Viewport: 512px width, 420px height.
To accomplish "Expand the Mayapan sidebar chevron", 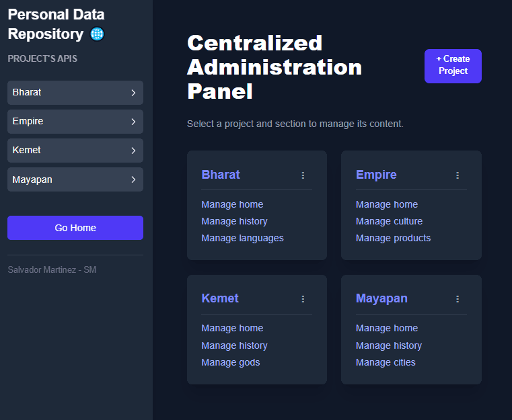I will 133,179.
